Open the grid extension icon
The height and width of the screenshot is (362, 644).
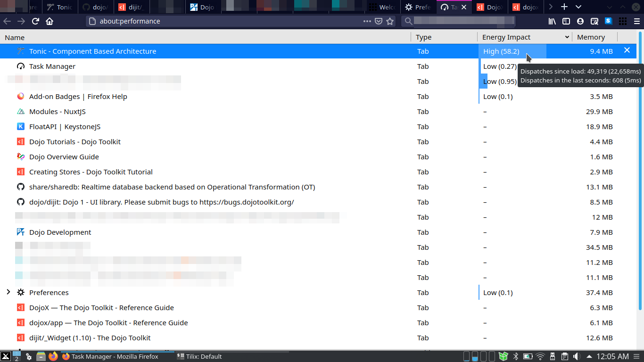point(623,21)
